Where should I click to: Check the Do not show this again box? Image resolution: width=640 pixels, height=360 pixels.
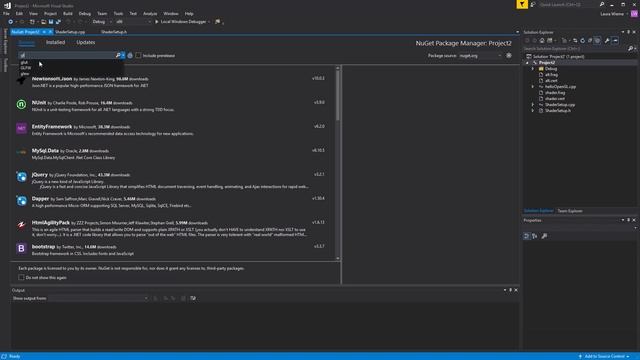(21, 278)
